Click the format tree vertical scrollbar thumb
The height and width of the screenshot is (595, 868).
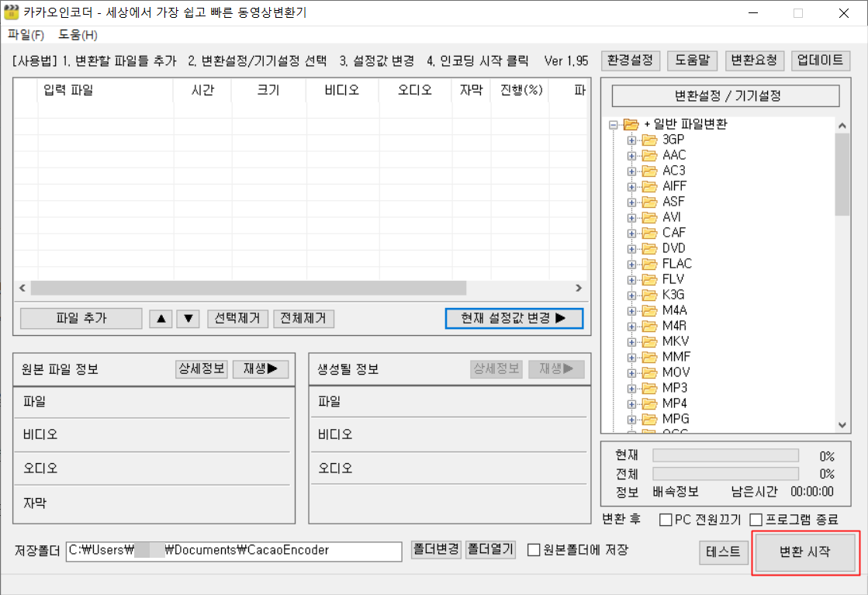coord(842,175)
